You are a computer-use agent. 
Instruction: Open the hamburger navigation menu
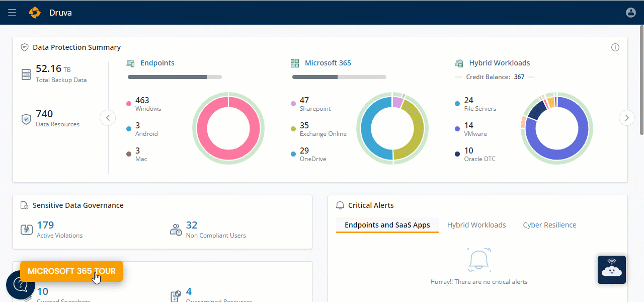12,13
